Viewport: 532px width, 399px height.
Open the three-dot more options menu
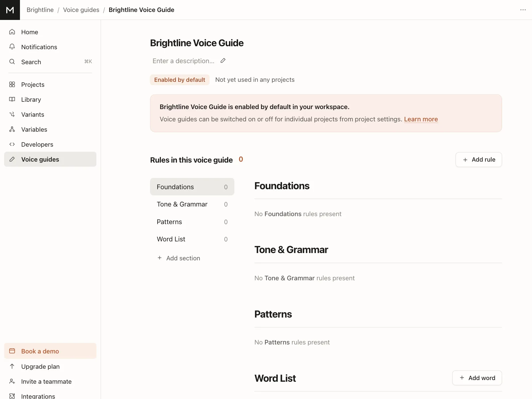[523, 10]
